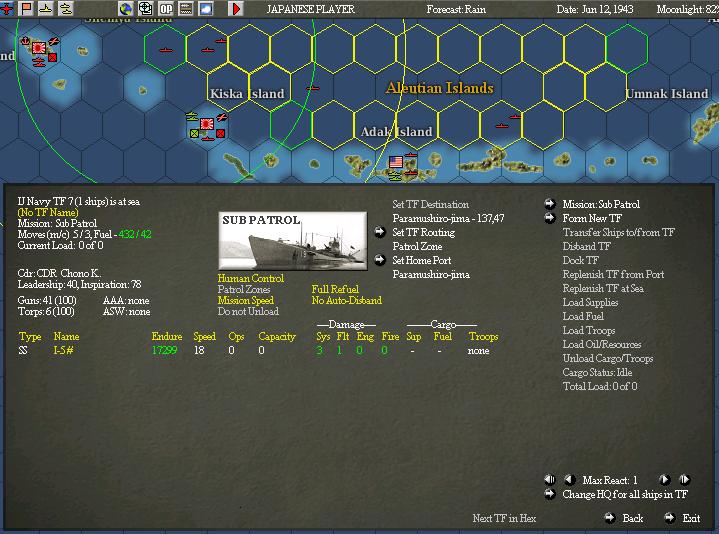Click Transfer Ships to/from TF
The width and height of the screenshot is (719, 534).
(x=618, y=232)
